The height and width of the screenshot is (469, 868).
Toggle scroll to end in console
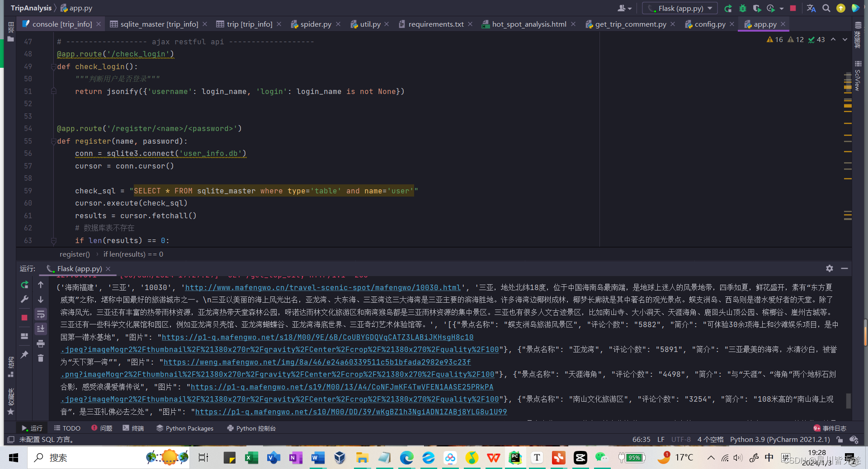[41, 328]
